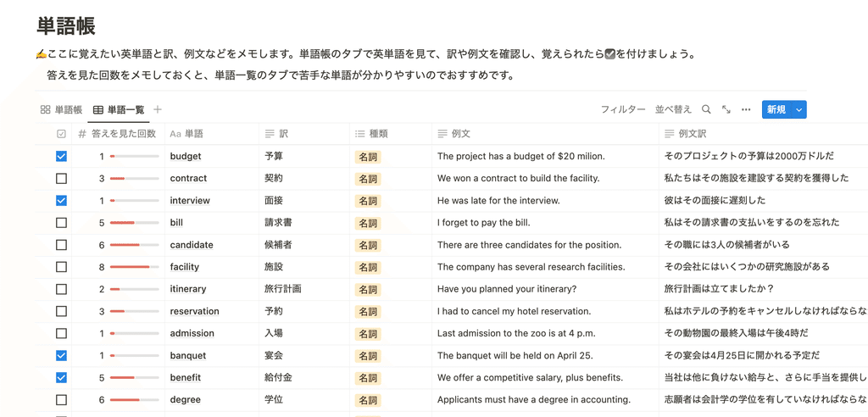Open 名詞 type tag in bill row
Screen dimensions: 868x417
[368, 223]
